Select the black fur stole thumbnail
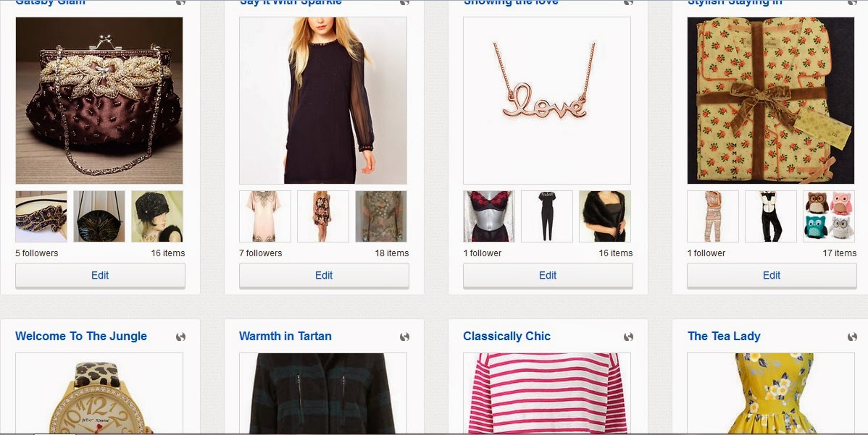This screenshot has width=868, height=435. click(x=604, y=216)
